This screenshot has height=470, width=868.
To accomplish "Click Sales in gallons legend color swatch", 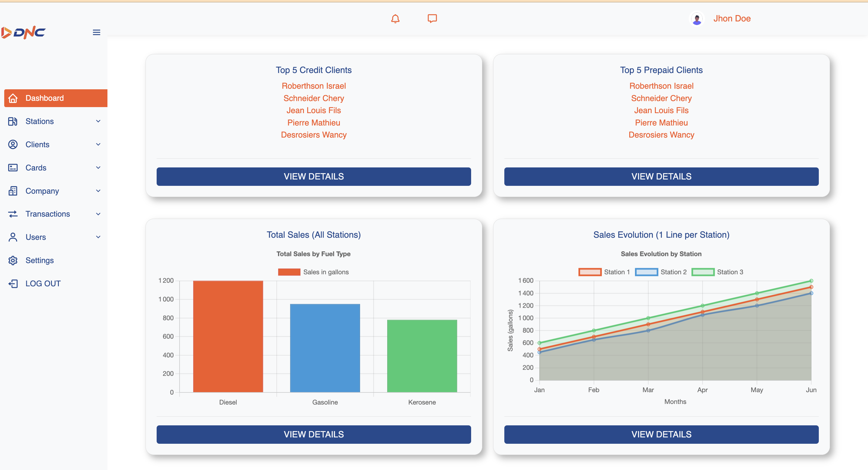I will coord(289,272).
